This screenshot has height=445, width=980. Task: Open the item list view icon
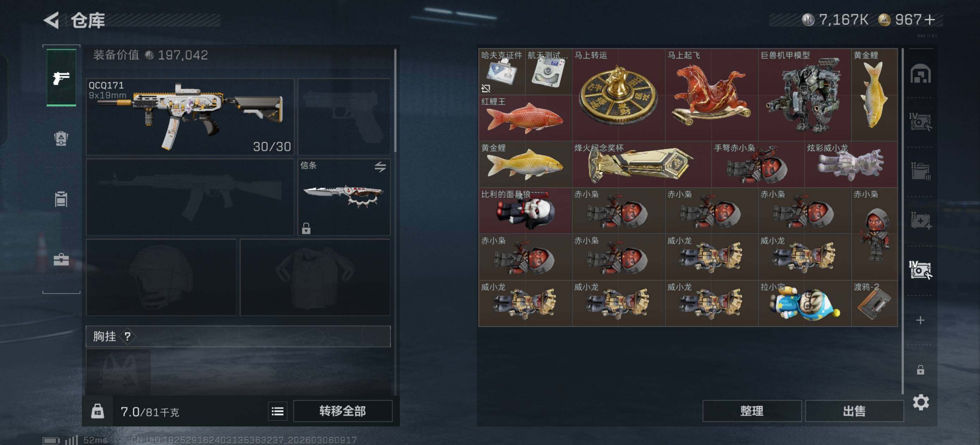click(277, 411)
